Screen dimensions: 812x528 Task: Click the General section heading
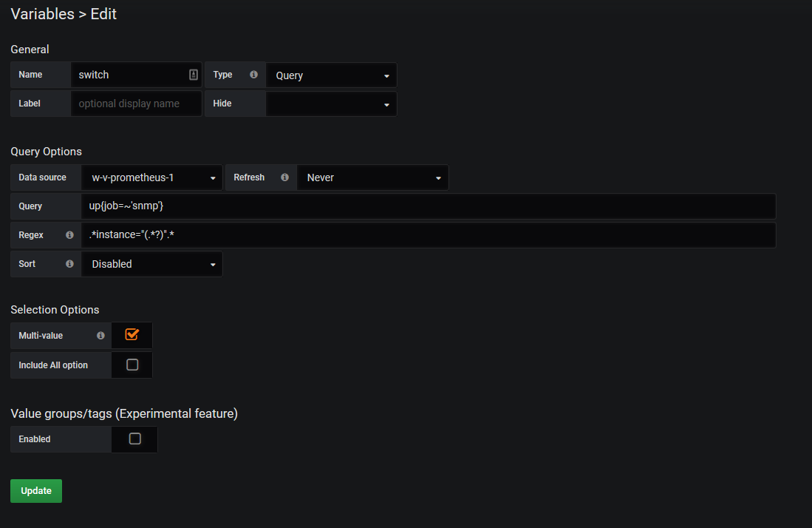30,50
